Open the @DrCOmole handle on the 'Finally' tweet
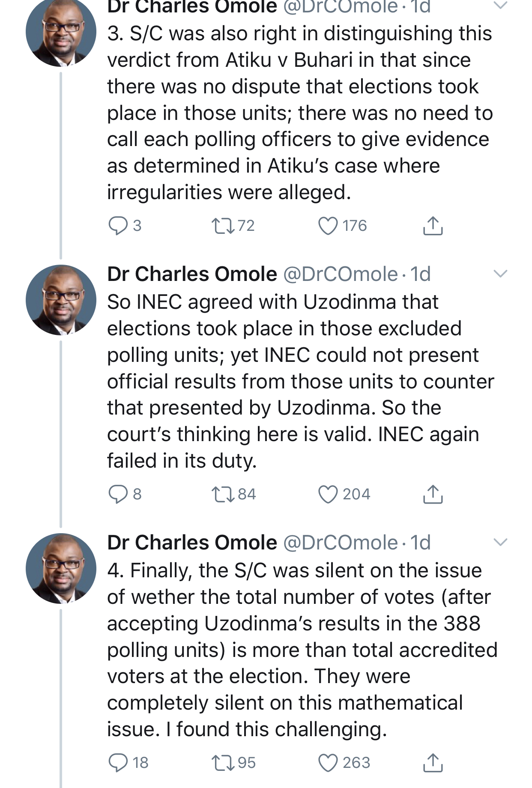This screenshot has width=532, height=788. coord(341,543)
